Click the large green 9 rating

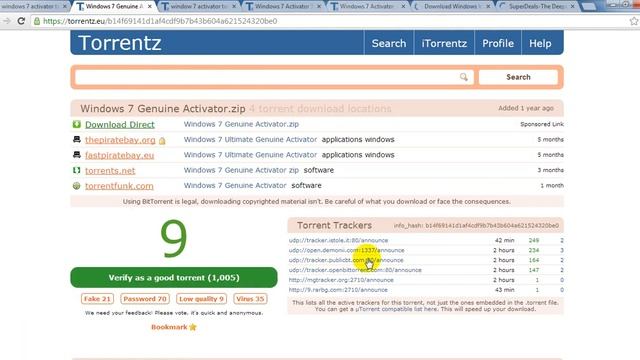pos(174,239)
